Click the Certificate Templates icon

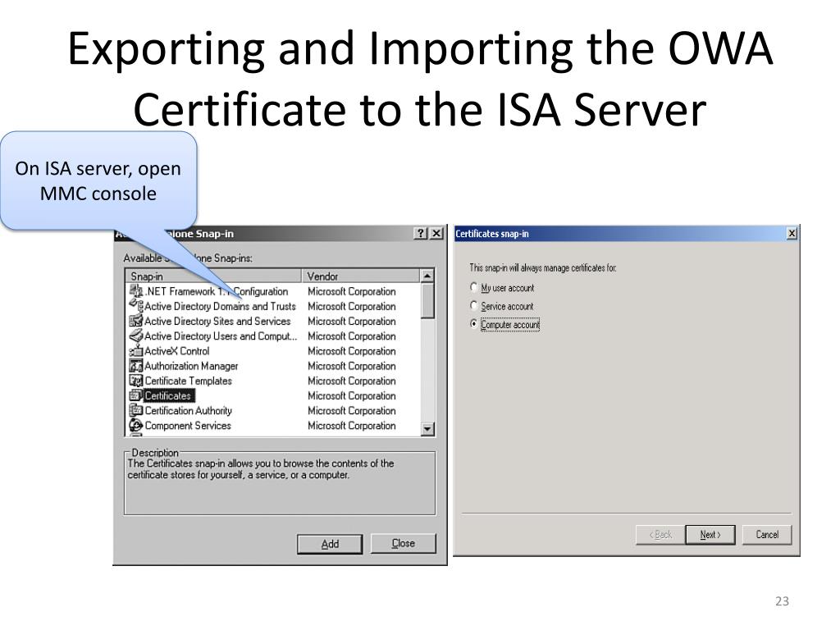[136, 381]
